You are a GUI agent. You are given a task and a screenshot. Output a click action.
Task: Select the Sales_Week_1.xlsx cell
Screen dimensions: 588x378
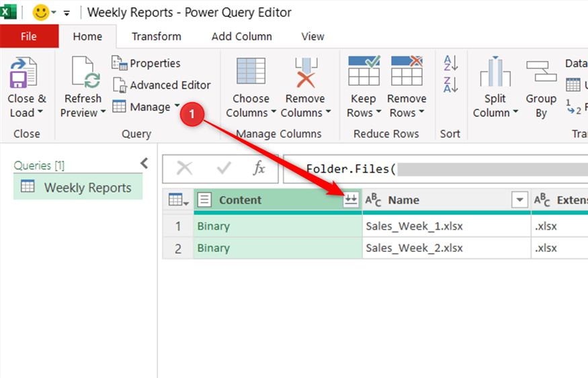(x=446, y=226)
